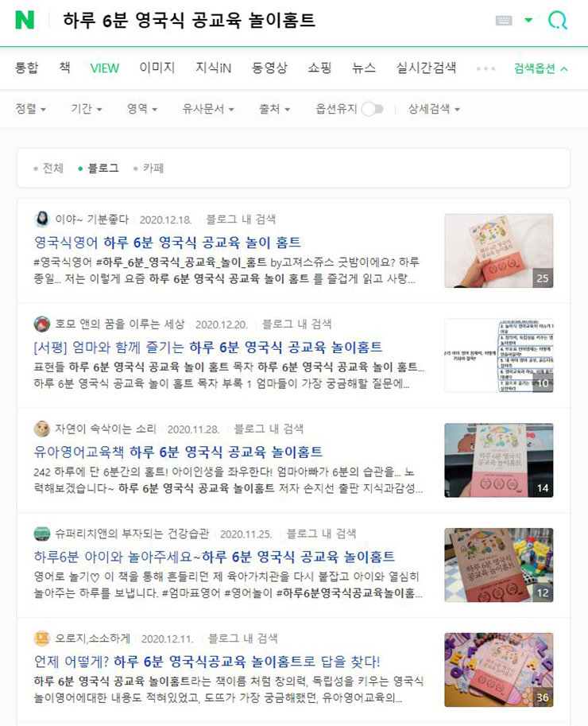Open the 정렬 dropdown
Viewport: 588px width, 726px height.
coord(30,109)
